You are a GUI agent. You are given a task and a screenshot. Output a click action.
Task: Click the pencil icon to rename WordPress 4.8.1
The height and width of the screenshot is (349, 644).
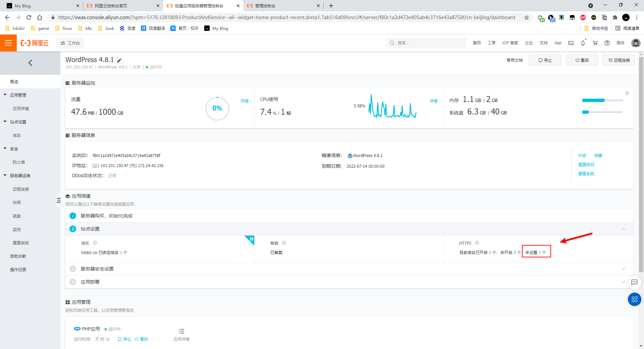click(x=119, y=60)
